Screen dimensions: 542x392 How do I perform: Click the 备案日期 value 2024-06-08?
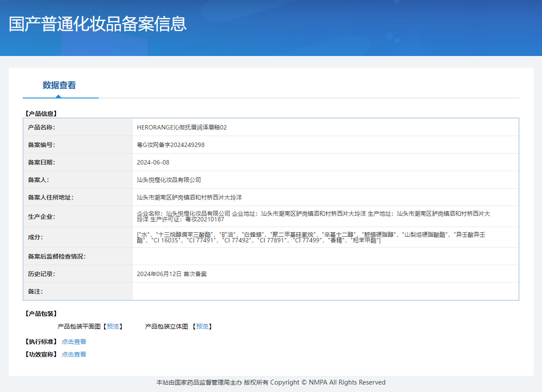click(x=153, y=162)
